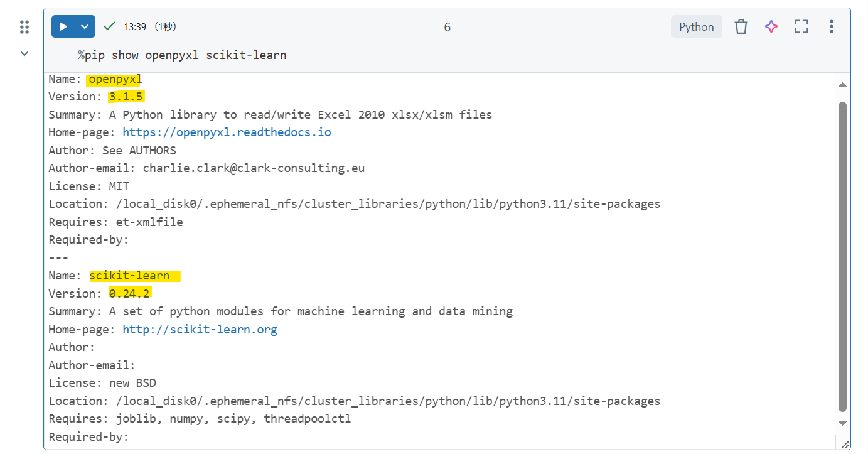Open the openpyxl.readthedocs.io link
This screenshot has height=454, width=868.
coord(227,132)
